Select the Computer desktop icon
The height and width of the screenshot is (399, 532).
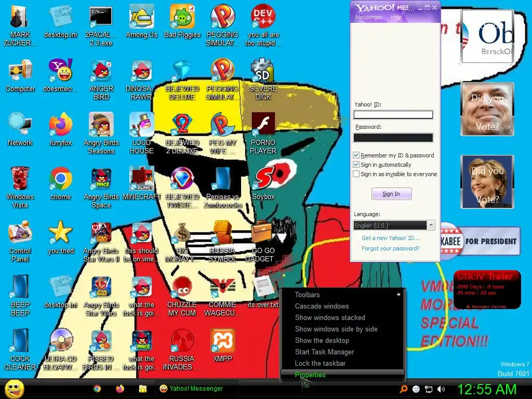20,75
